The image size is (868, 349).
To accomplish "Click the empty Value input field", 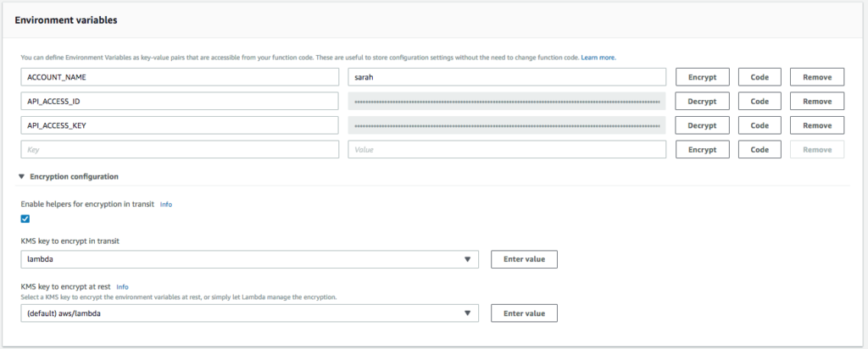I will [507, 150].
